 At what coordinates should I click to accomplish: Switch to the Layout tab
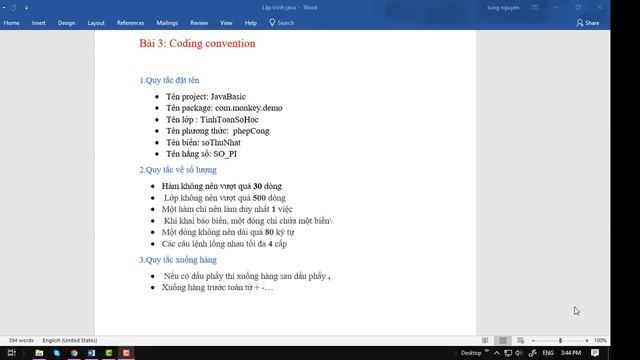(96, 23)
